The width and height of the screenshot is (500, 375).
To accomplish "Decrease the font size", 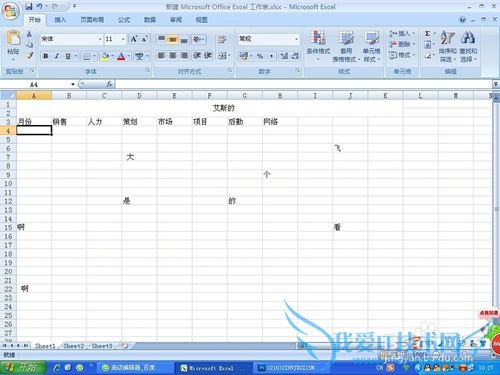I will tap(144, 39).
